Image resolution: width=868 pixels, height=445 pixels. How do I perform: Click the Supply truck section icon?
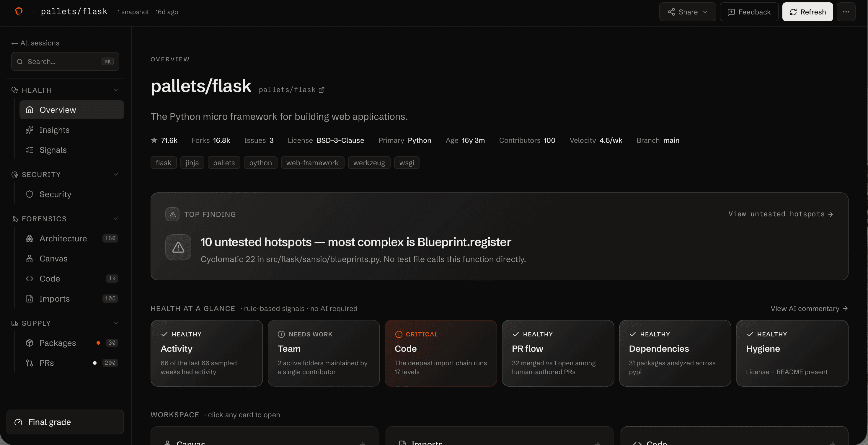[14, 323]
